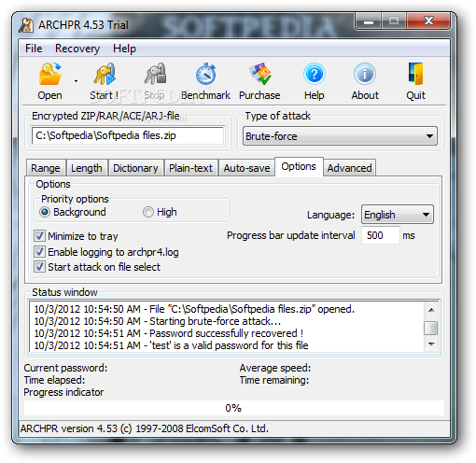The height and width of the screenshot is (463, 476).
Task: Toggle Start attack on file select checkbox
Action: point(39,267)
